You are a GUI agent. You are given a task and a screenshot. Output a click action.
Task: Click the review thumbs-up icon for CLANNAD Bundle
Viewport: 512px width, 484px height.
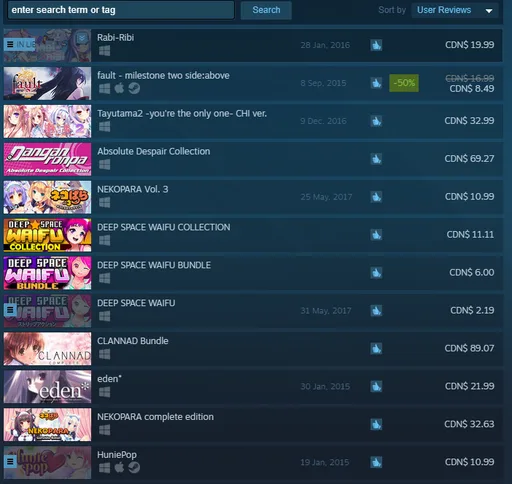point(376,349)
